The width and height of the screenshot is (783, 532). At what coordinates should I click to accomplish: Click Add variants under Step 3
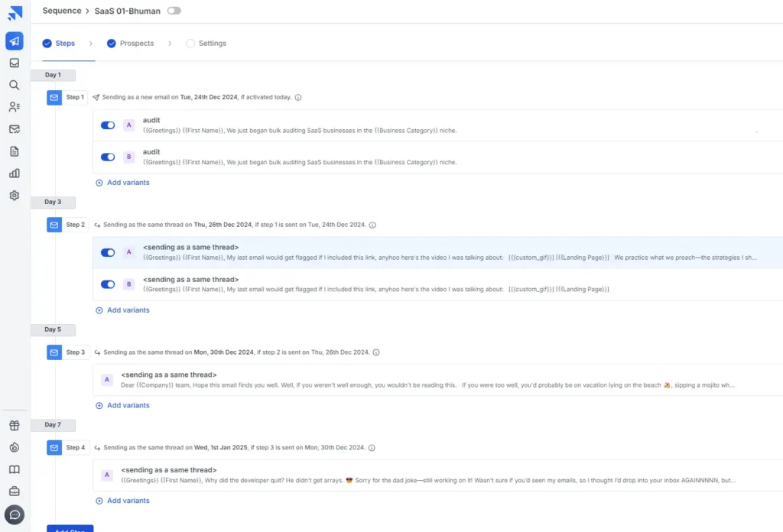pos(122,406)
